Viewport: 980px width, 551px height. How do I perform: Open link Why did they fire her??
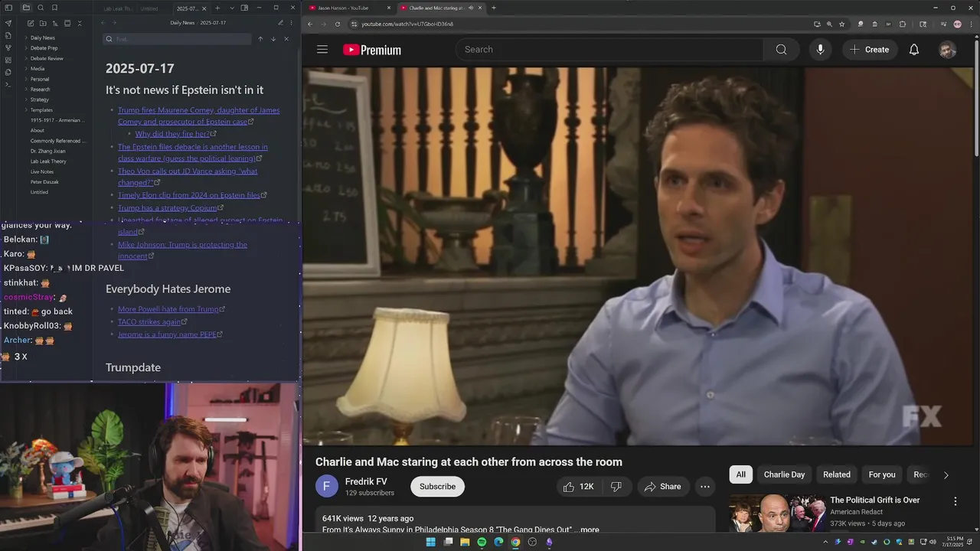coord(172,134)
